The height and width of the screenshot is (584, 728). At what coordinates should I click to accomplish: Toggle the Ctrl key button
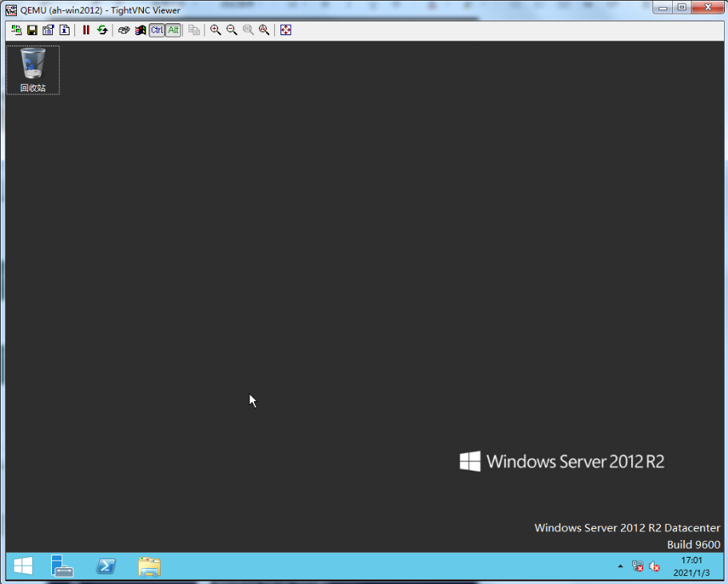[x=157, y=30]
